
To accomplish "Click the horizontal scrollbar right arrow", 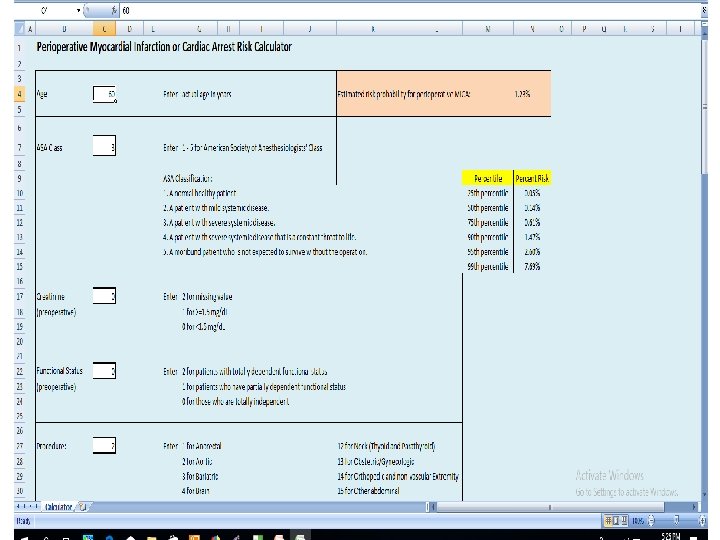I will (694, 507).
